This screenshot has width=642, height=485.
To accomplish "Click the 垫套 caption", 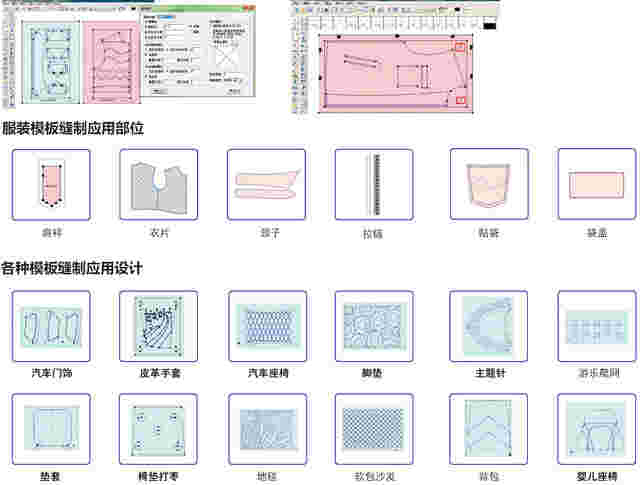I will pyautogui.click(x=50, y=476).
